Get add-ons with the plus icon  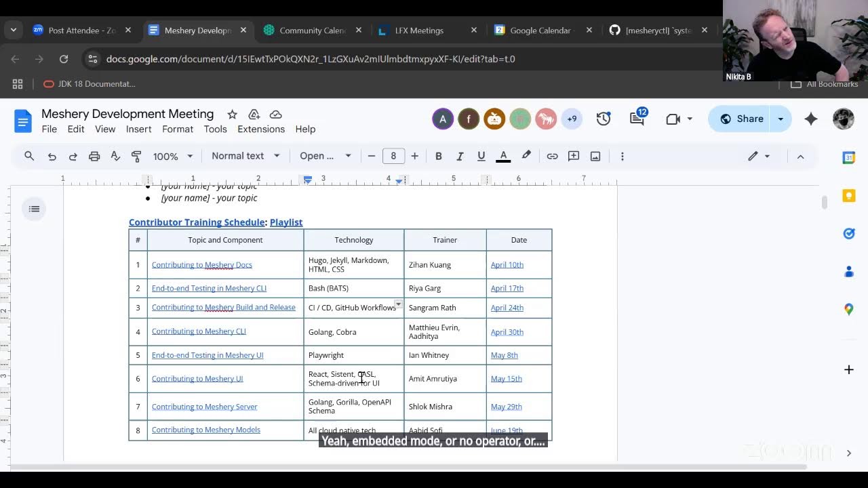pyautogui.click(x=848, y=369)
